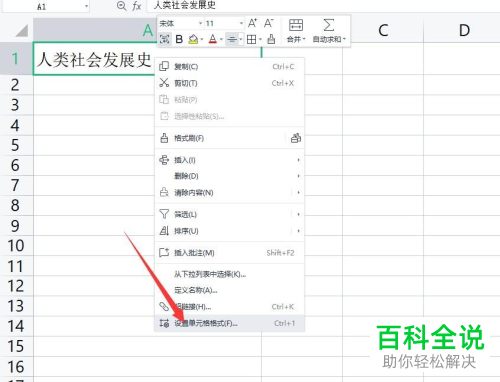The width and height of the screenshot is (500, 382).
Task: Open the fill color dropdown arrow
Action: 202,40
